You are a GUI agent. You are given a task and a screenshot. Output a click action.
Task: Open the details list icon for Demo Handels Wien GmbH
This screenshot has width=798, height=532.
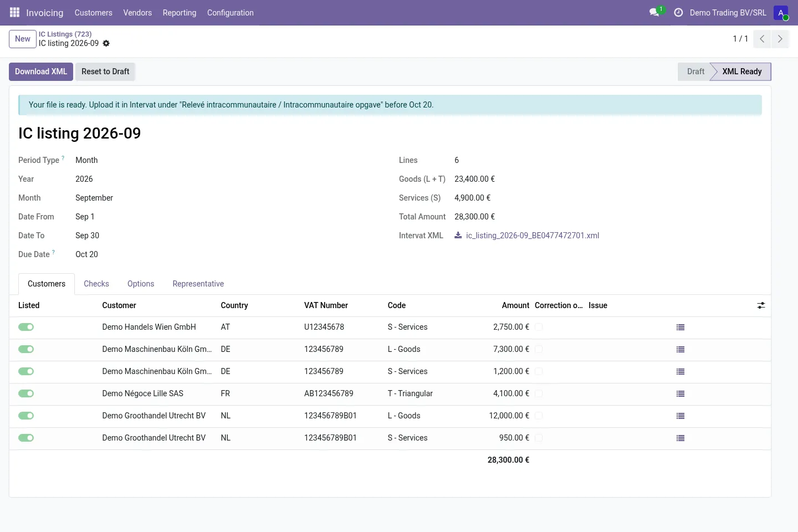(x=681, y=328)
